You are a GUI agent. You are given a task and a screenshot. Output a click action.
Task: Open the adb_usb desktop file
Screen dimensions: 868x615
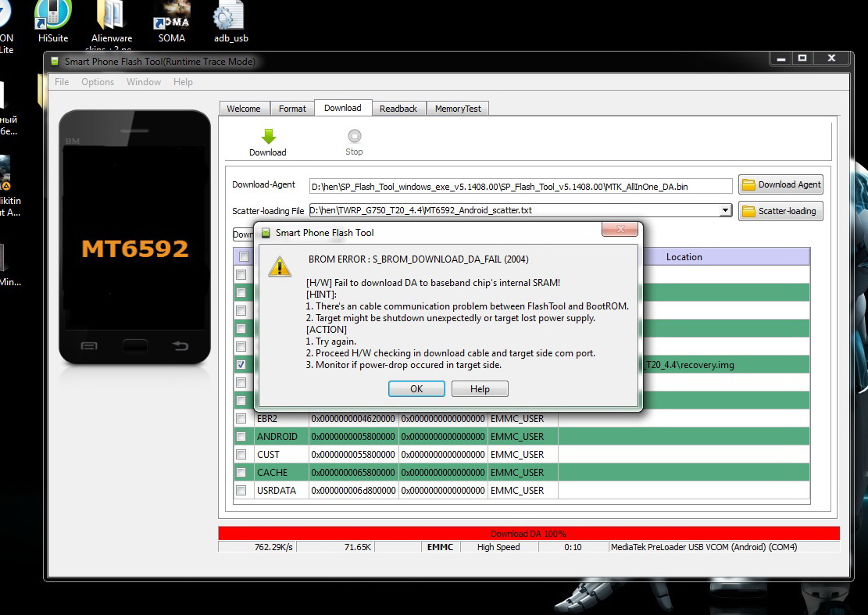point(230,17)
